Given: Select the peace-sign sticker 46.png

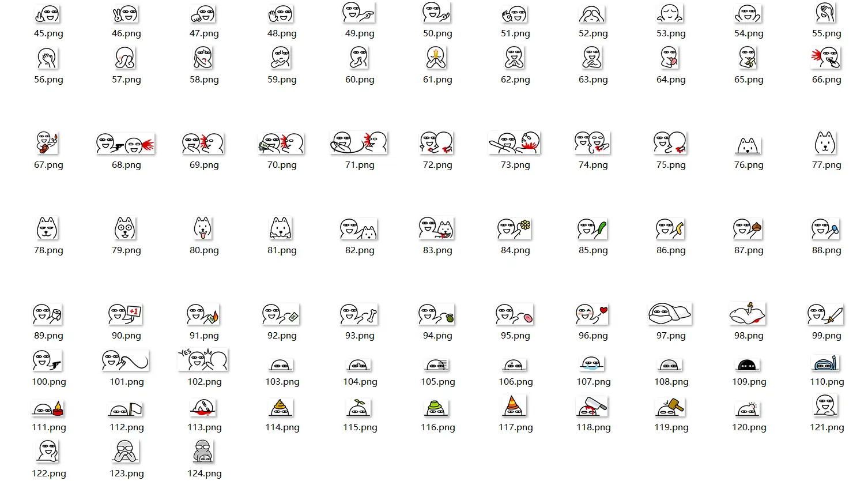Looking at the screenshot, I should pyautogui.click(x=125, y=12).
